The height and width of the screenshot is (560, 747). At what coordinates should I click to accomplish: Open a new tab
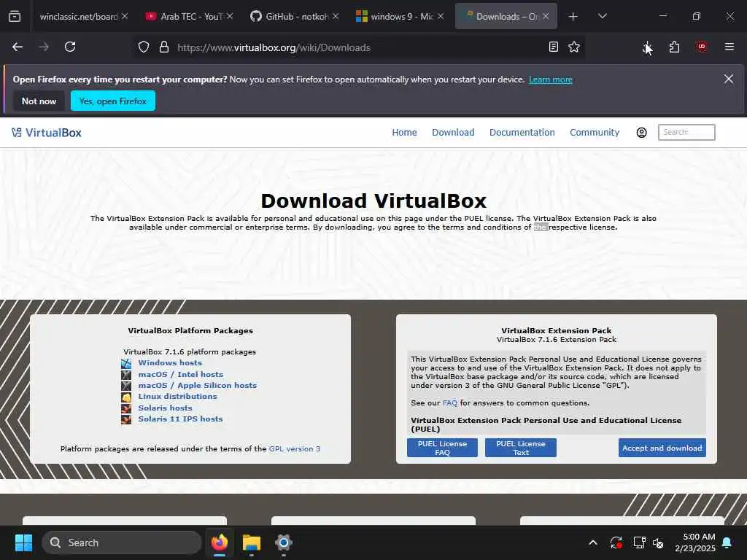point(573,17)
